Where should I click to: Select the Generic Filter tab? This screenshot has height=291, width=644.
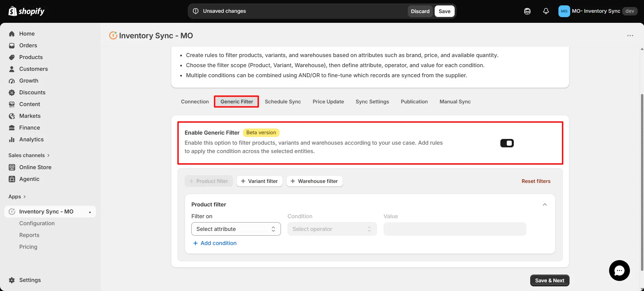(237, 102)
